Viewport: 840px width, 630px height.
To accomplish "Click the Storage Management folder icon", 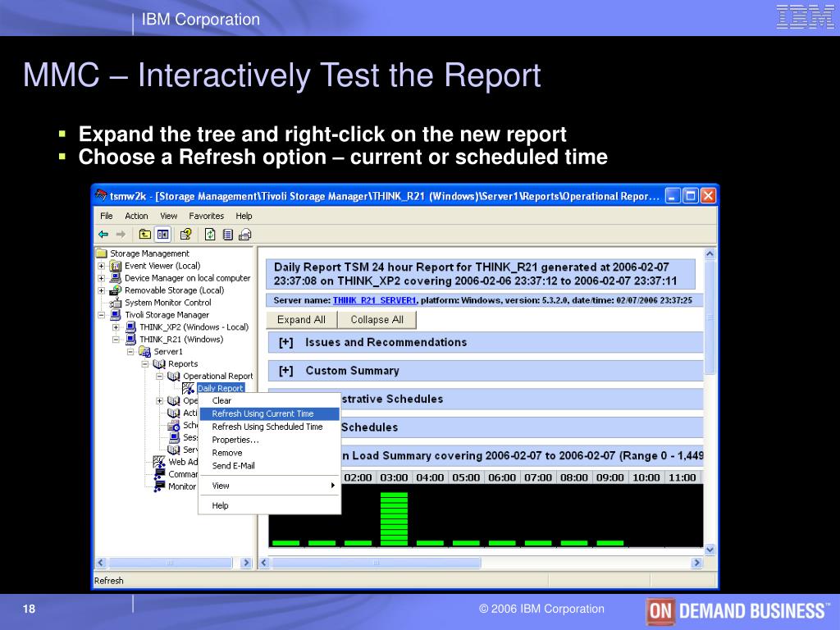I will click(101, 253).
